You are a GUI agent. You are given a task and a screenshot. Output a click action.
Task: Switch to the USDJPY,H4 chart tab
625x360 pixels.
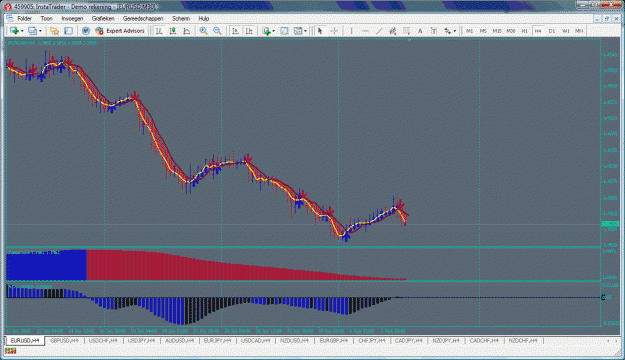[142, 341]
